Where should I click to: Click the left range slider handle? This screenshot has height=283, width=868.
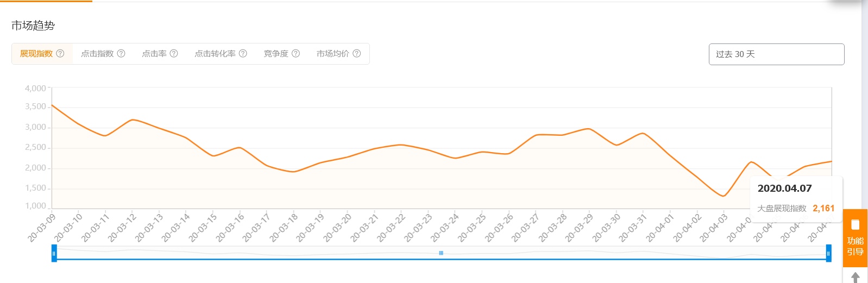(x=54, y=254)
